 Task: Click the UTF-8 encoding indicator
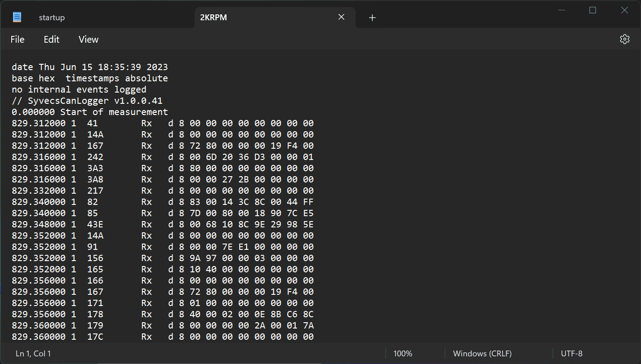(x=572, y=354)
